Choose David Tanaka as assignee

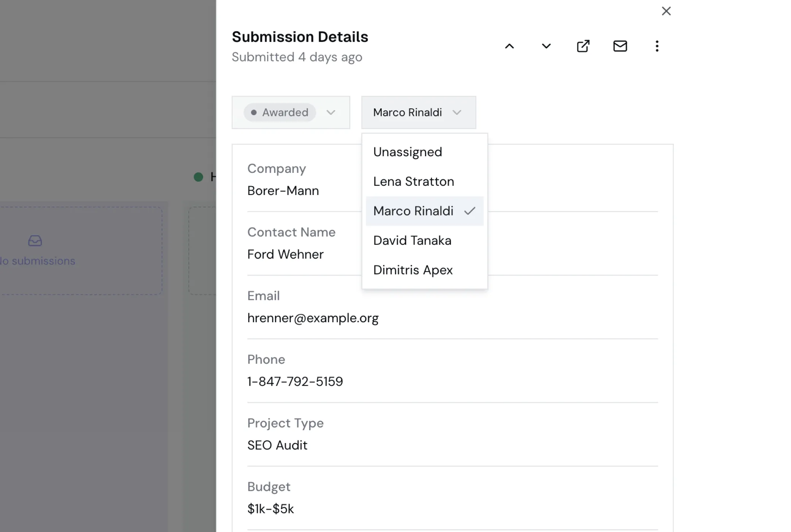(x=412, y=240)
